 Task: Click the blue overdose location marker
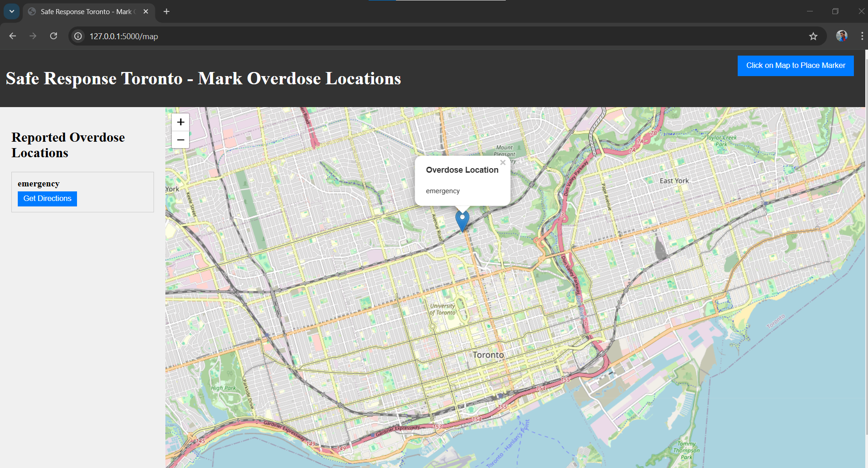pos(462,221)
